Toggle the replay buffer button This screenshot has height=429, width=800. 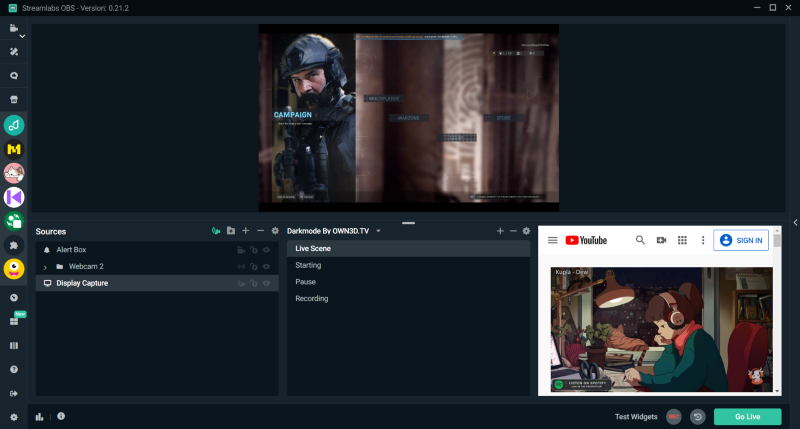tap(697, 417)
